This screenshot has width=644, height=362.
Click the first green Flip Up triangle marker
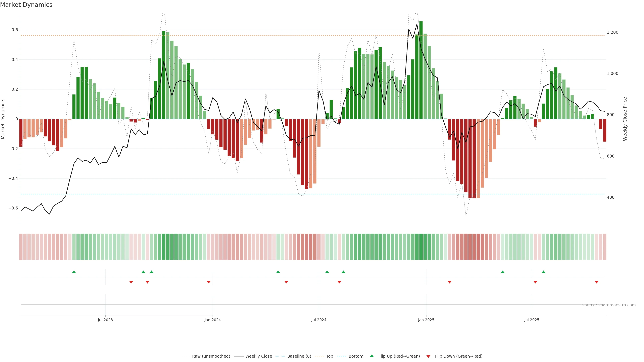coord(74,272)
